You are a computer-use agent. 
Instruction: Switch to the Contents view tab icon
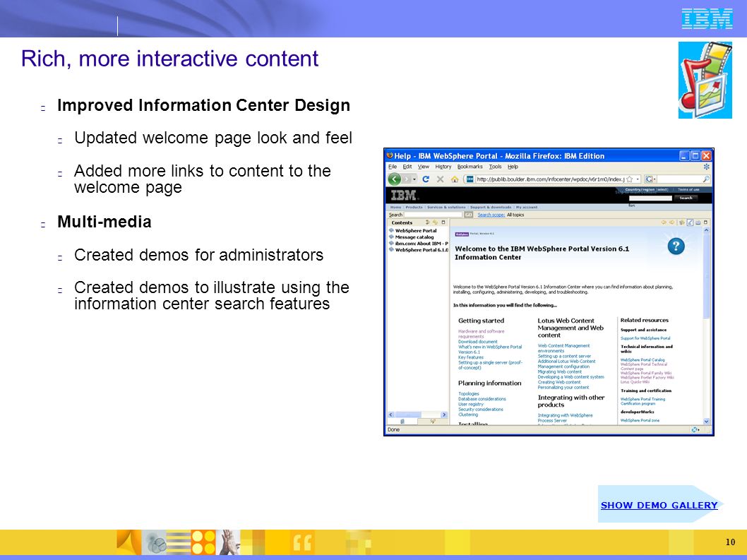click(402, 422)
